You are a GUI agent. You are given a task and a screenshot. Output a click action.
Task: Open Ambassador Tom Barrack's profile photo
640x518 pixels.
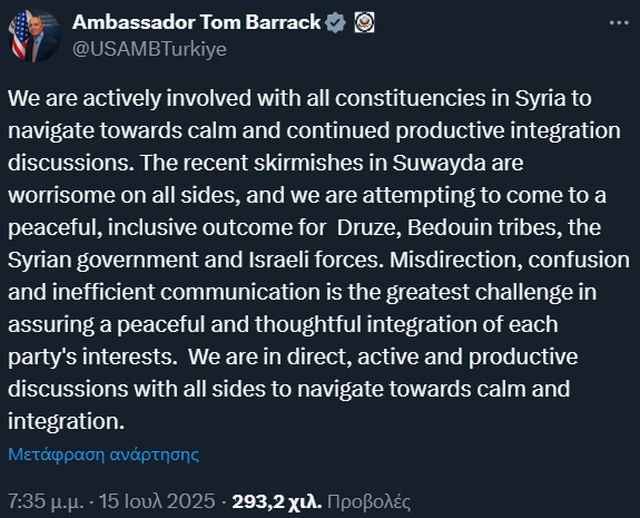(35, 36)
